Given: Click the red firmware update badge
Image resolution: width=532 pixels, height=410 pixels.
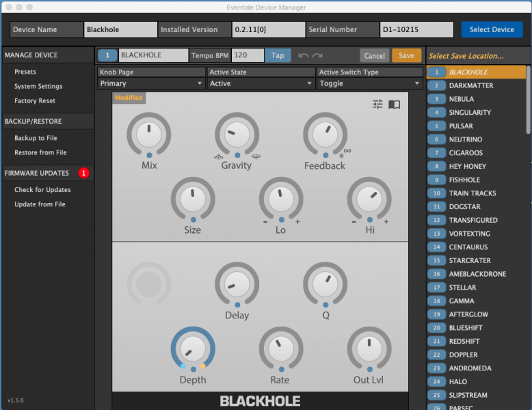Looking at the screenshot, I should (x=84, y=173).
